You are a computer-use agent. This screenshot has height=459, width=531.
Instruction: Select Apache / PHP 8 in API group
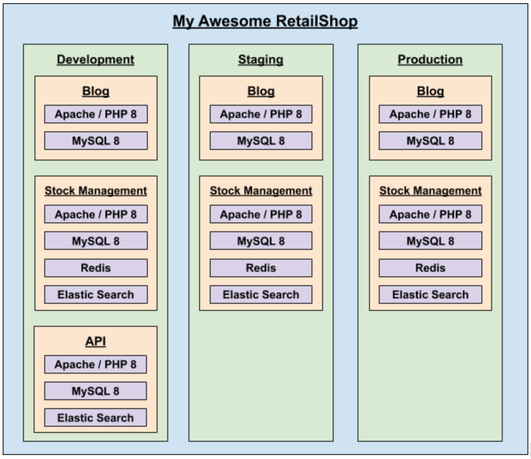pos(95,364)
